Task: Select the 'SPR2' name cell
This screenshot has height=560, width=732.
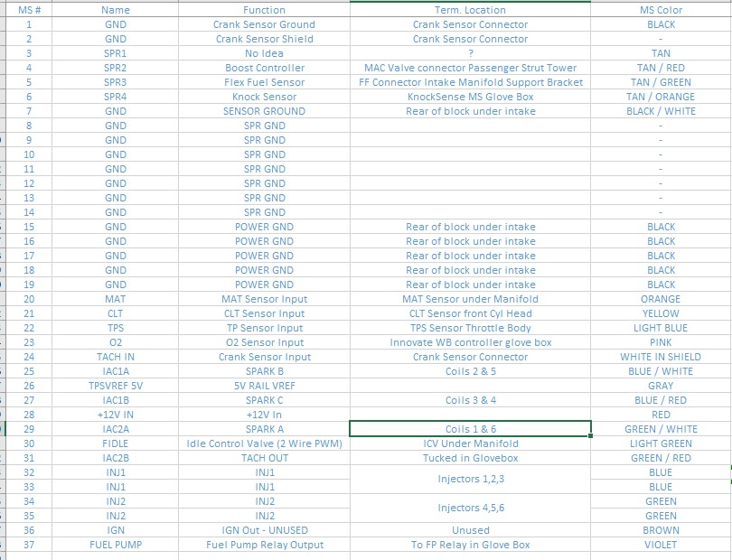Action: (x=116, y=68)
